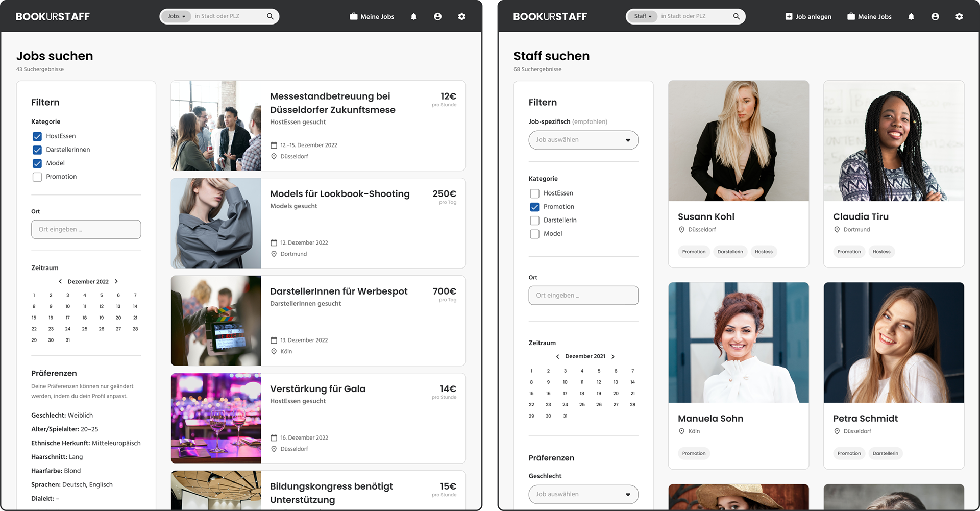This screenshot has width=980, height=511.
Task: Click location pin next to Köln job
Action: pos(274,351)
